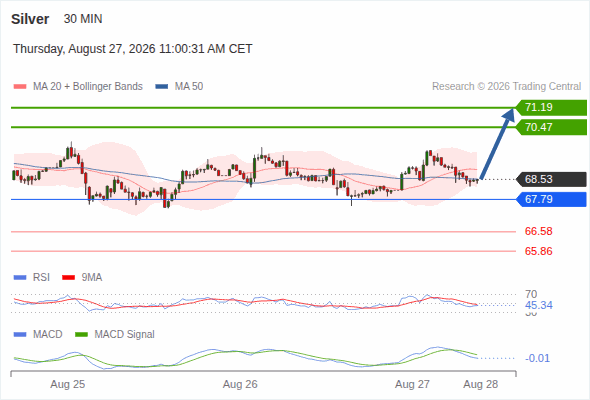Click the 66.58 red support level label
This screenshot has width=590, height=400.
point(538,231)
